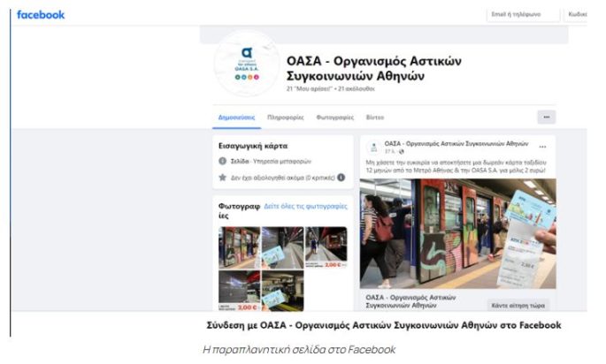The image size is (606, 364).
Task: Click the Κάντε αίτηση τώρα button
Action: [518, 305]
